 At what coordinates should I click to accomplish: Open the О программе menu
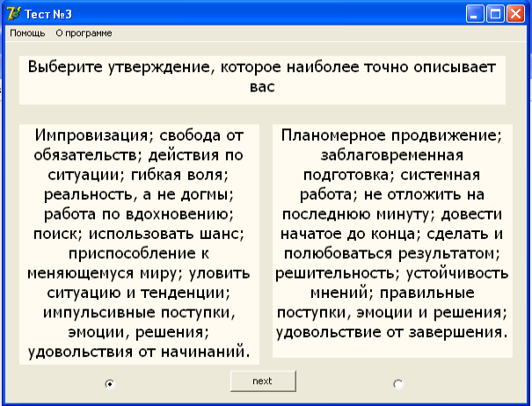pos(84,33)
